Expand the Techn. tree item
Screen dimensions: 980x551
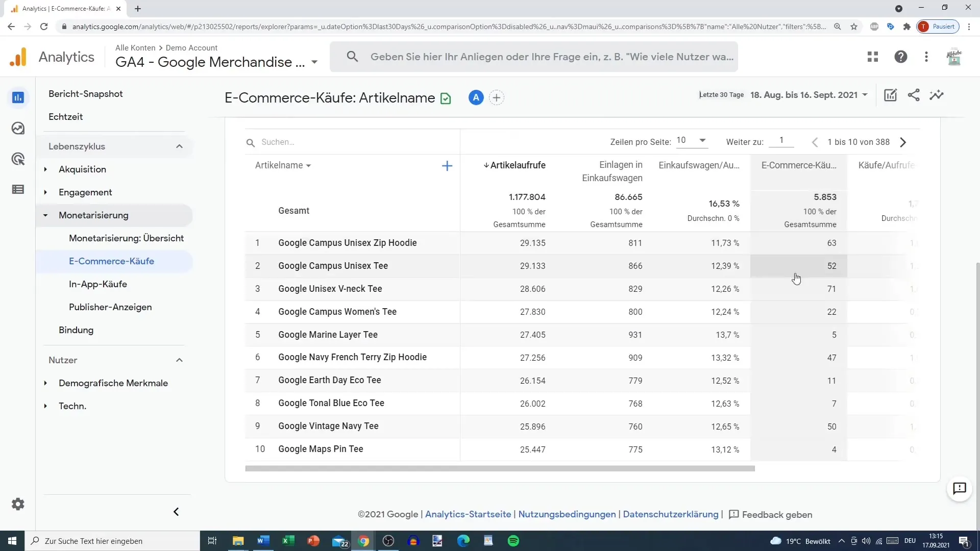(45, 406)
